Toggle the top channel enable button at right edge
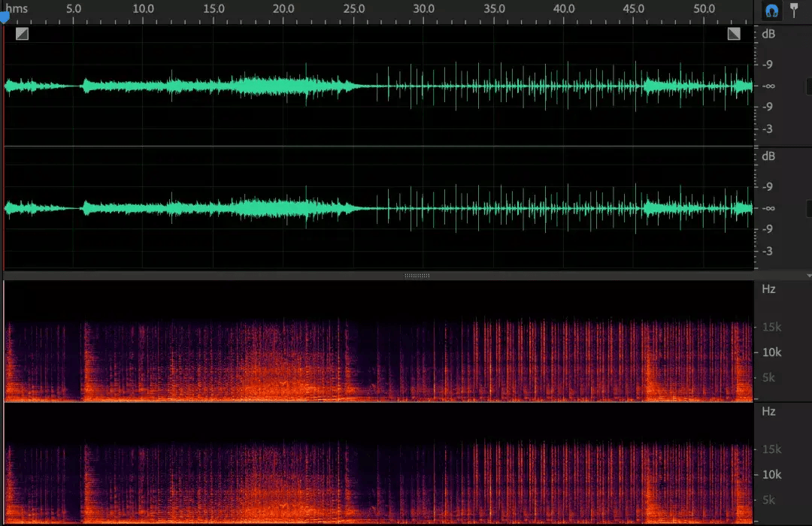Screen dimensions: 812x526 point(809,86)
